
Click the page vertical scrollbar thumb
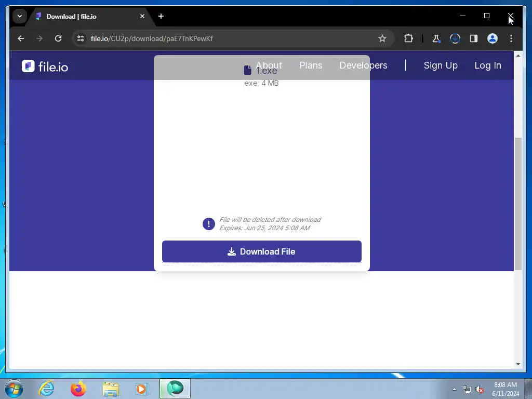(518, 204)
